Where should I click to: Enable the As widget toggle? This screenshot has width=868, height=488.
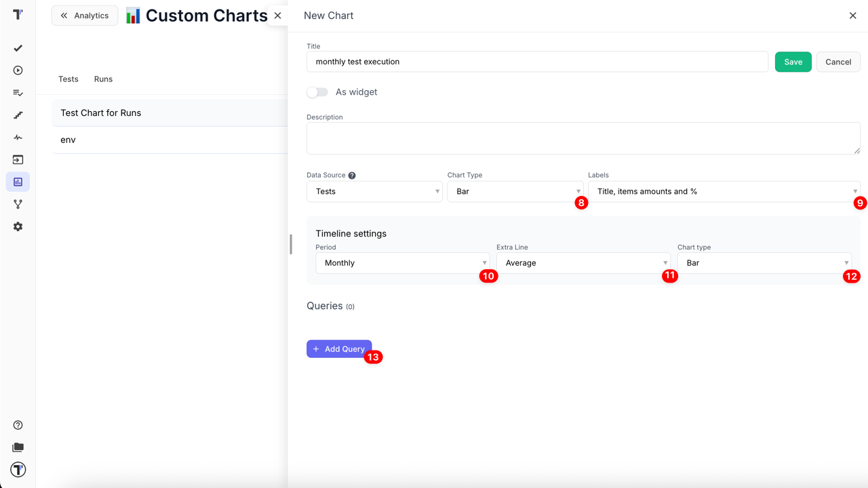point(317,91)
